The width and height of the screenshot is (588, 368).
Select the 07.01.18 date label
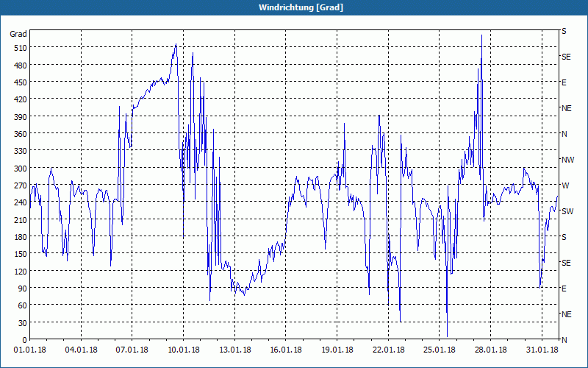132,350
